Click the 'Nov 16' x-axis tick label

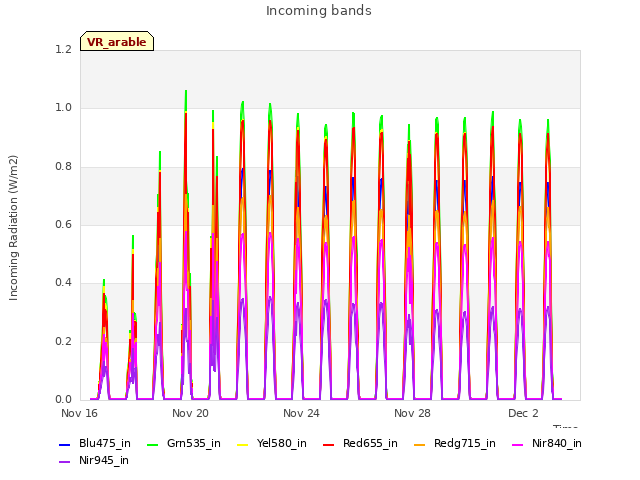pos(79,413)
